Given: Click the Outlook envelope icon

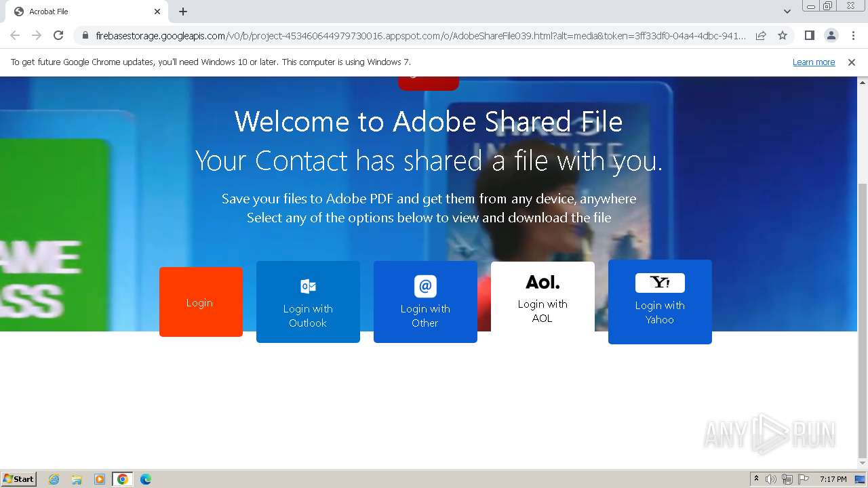Looking at the screenshot, I should click(x=308, y=286).
